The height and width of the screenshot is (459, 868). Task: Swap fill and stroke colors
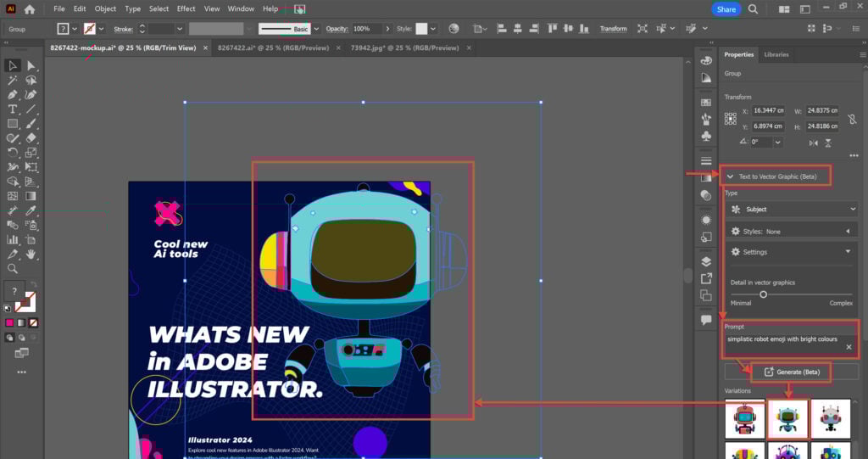[x=33, y=284]
